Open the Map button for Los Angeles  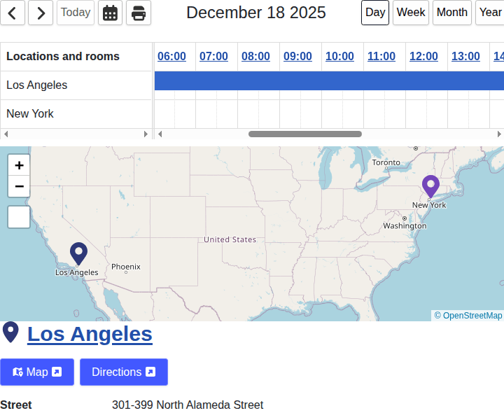click(x=37, y=372)
